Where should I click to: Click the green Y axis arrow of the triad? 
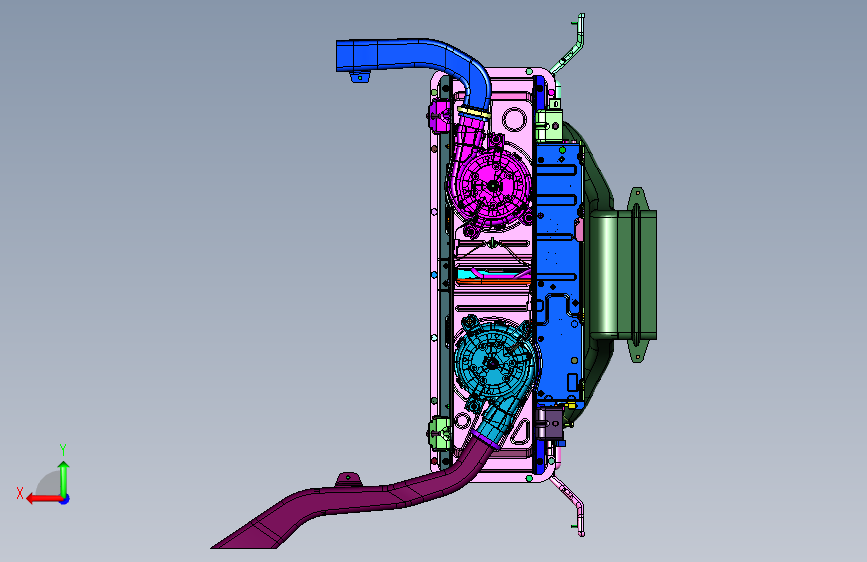64,478
